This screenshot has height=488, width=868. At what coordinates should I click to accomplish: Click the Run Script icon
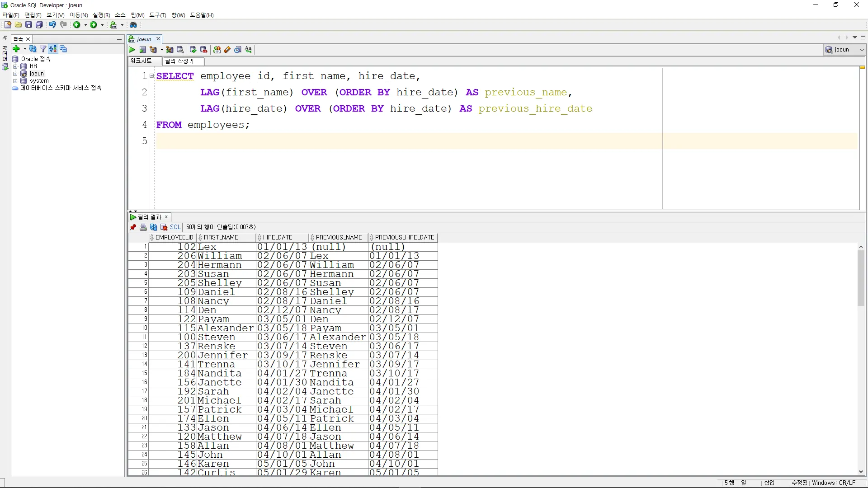click(x=143, y=50)
